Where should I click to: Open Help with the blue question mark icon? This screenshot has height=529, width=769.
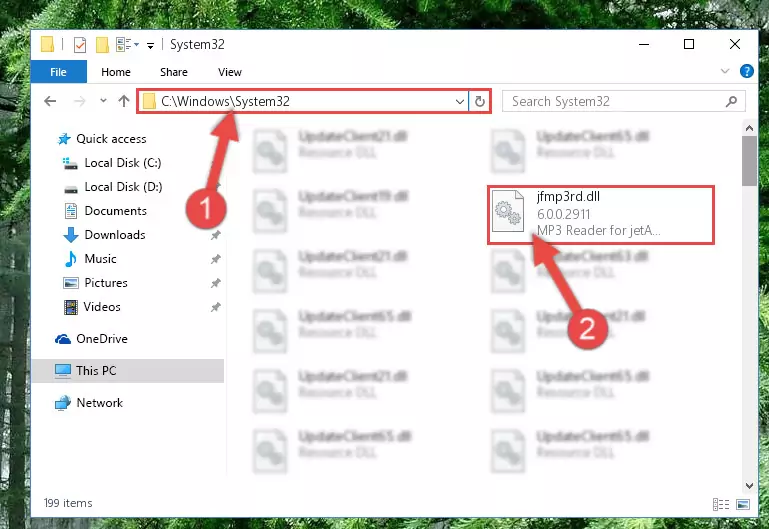pyautogui.click(x=746, y=72)
